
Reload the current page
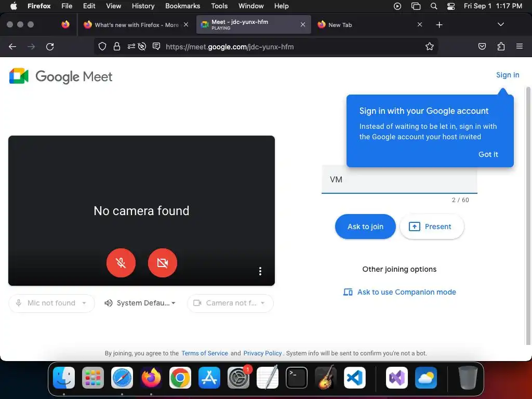pos(50,47)
